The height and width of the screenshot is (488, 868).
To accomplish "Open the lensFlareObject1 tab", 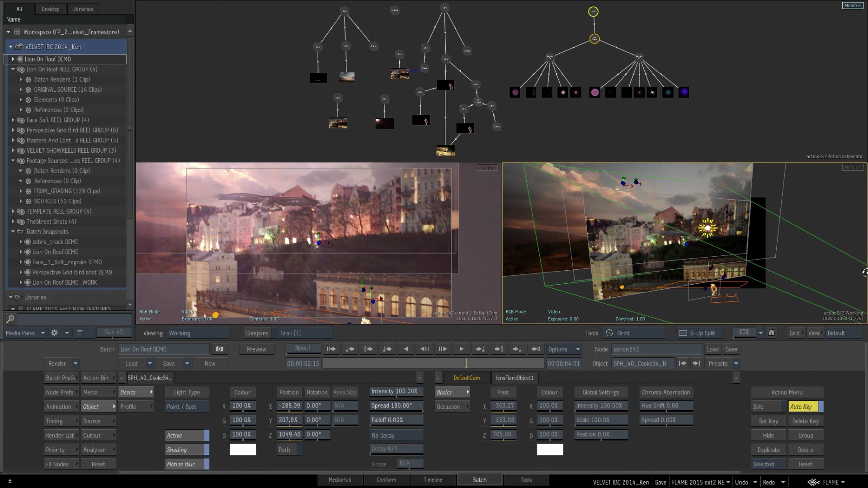I will pos(514,378).
